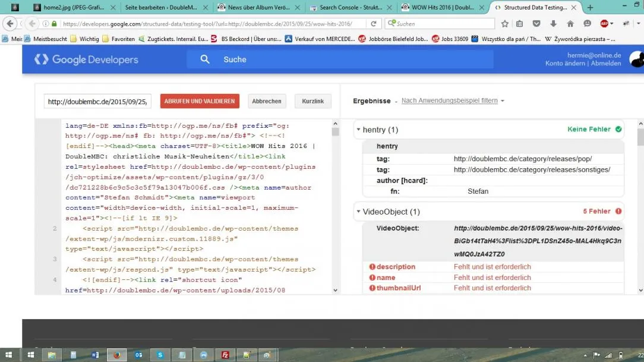
Task: Switch to News über Album tab
Action: 259,7
